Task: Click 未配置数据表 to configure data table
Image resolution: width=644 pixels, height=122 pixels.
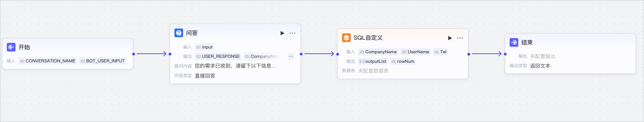Action: click(x=373, y=71)
